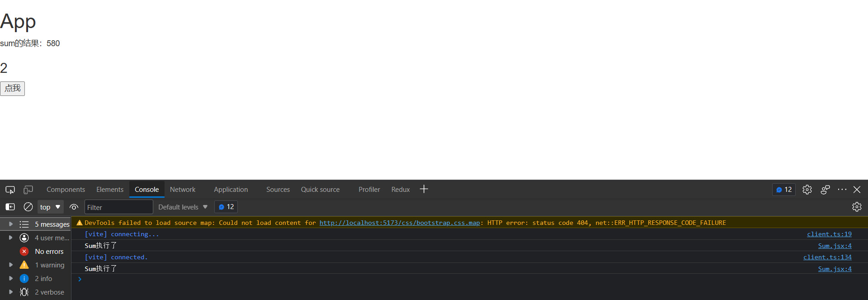Toggle the console sidebar panel icon

click(10, 207)
